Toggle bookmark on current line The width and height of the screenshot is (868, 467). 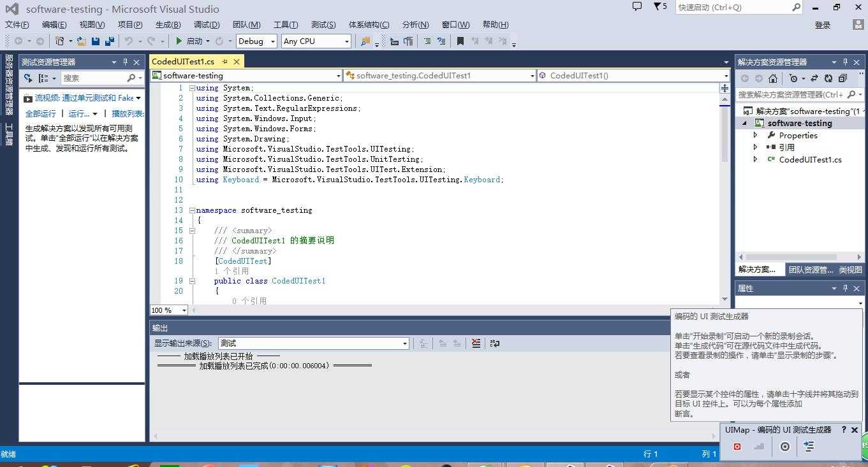click(x=460, y=41)
